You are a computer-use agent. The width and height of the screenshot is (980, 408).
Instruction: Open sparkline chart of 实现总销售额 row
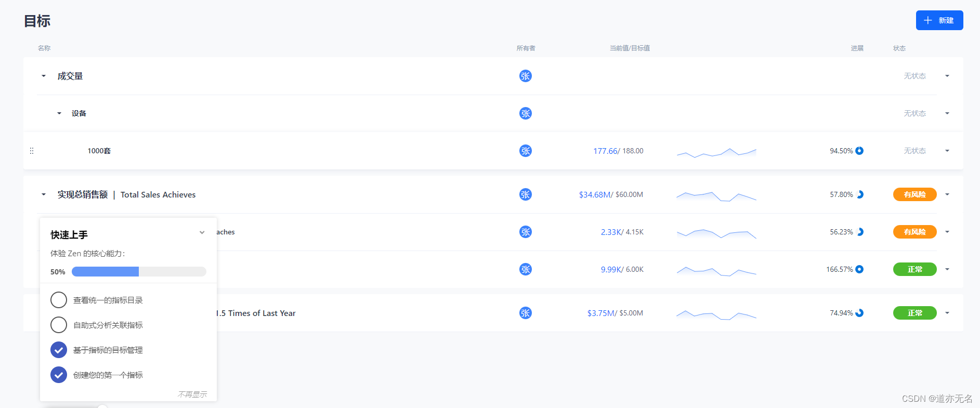716,196
